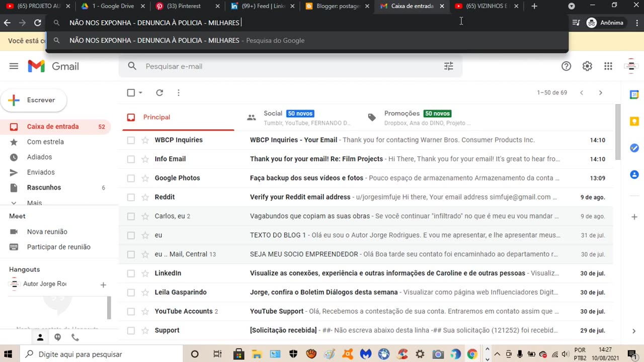The height and width of the screenshot is (362, 644).
Task: Click the email list vertical scrollbar
Action: [x=618, y=132]
